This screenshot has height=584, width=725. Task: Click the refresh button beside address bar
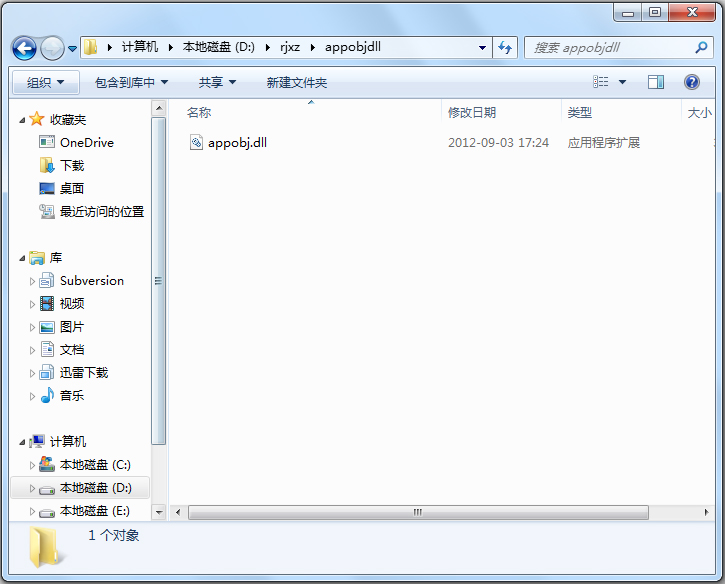(x=505, y=47)
